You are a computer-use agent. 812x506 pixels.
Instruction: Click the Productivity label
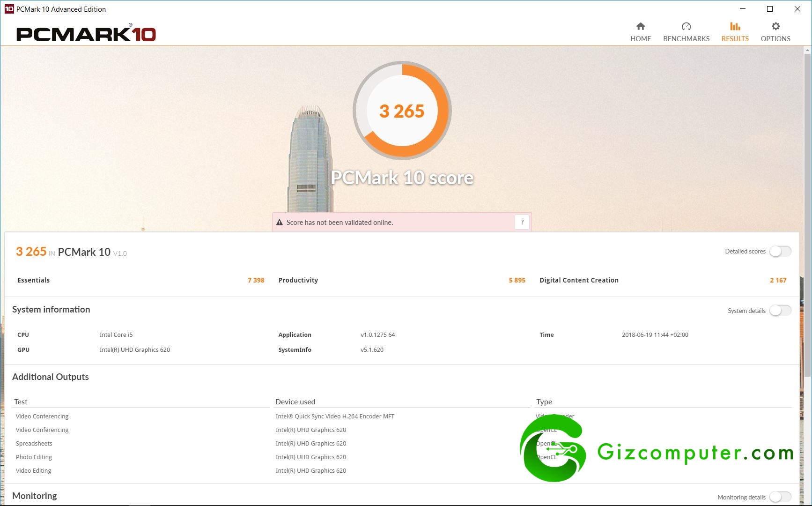click(x=298, y=280)
